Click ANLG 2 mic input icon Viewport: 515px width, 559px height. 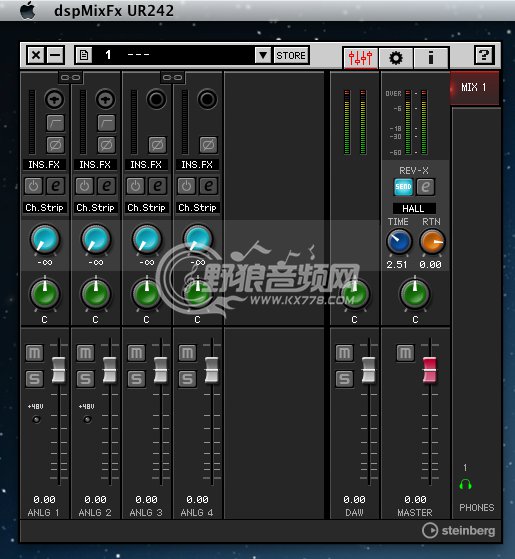click(105, 99)
